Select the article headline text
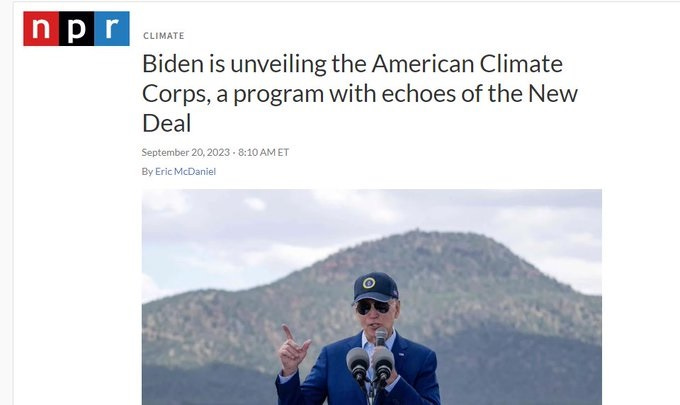Image resolution: width=680 pixels, height=405 pixels. tap(360, 93)
